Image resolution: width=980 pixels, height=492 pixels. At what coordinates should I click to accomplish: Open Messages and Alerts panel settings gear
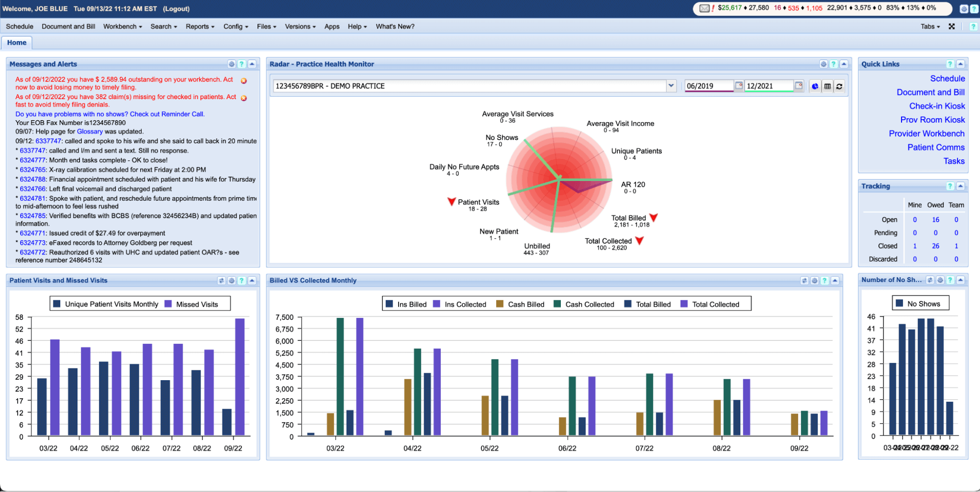coord(232,64)
